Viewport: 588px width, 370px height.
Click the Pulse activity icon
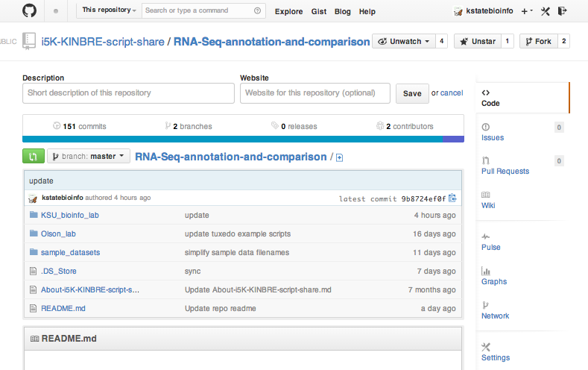pos(486,236)
